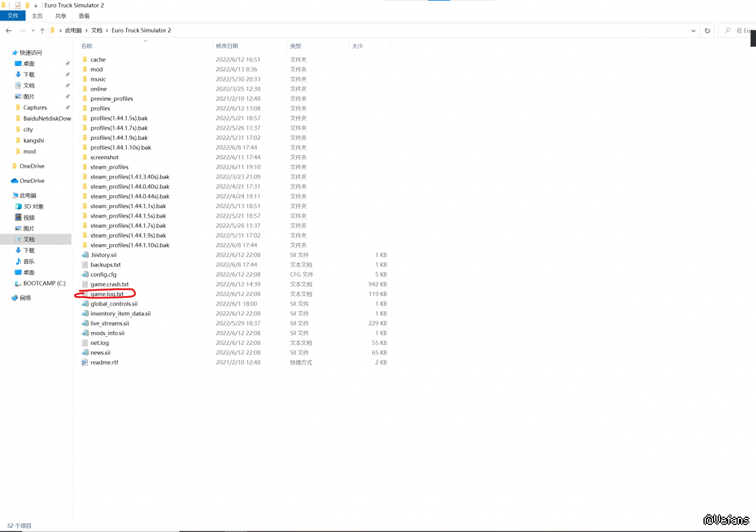Open the OneDrive cloud icon in sidebar

tap(15, 181)
